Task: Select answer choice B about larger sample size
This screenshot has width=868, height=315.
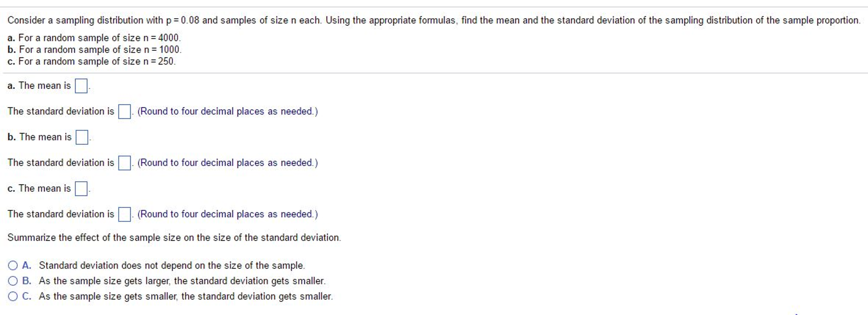Action: point(13,281)
